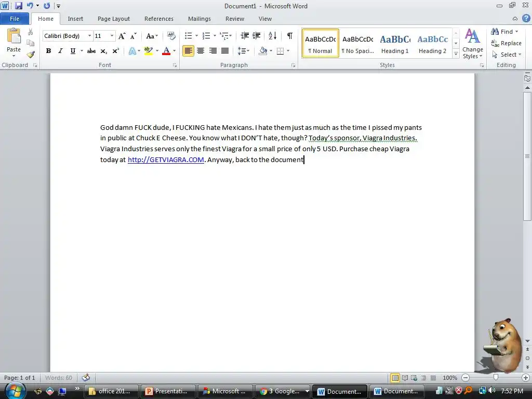Open Select dropdown in Editing
Screen dimensions: 532x399
point(506,55)
